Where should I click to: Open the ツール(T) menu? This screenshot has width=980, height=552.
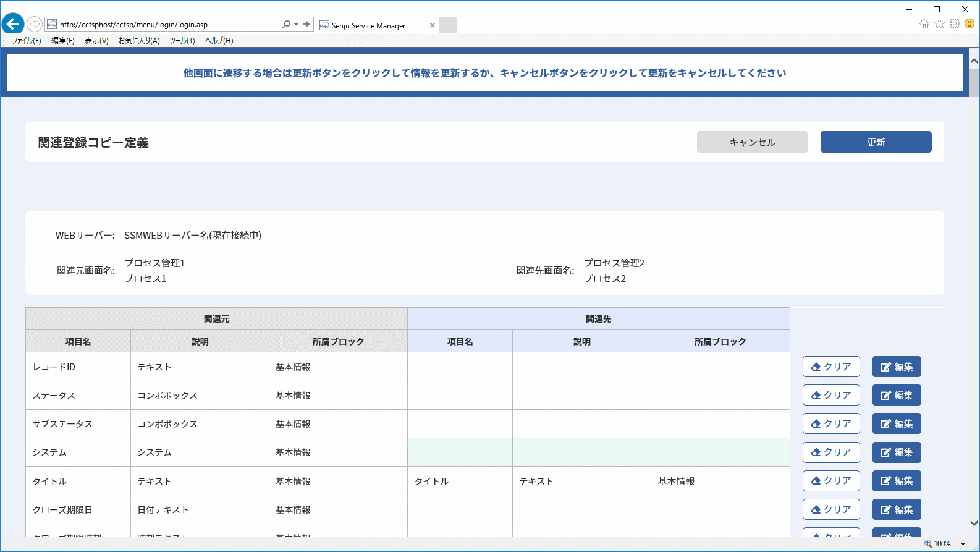pyautogui.click(x=182, y=41)
